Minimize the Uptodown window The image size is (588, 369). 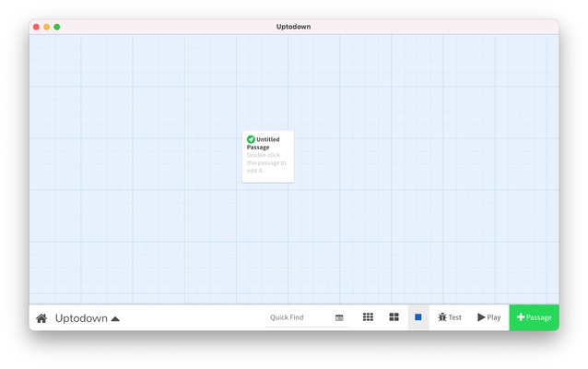(46, 27)
